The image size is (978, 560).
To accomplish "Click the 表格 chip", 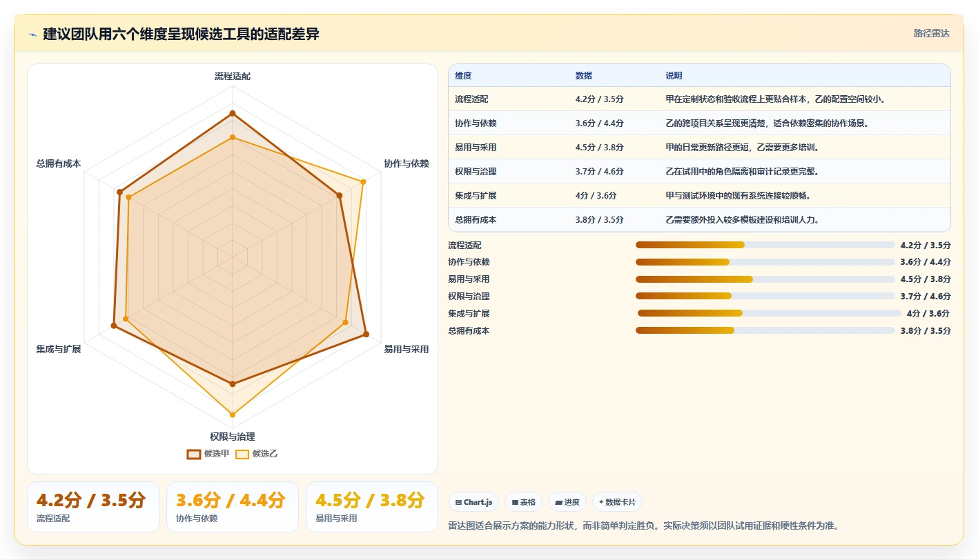I will pos(524,502).
